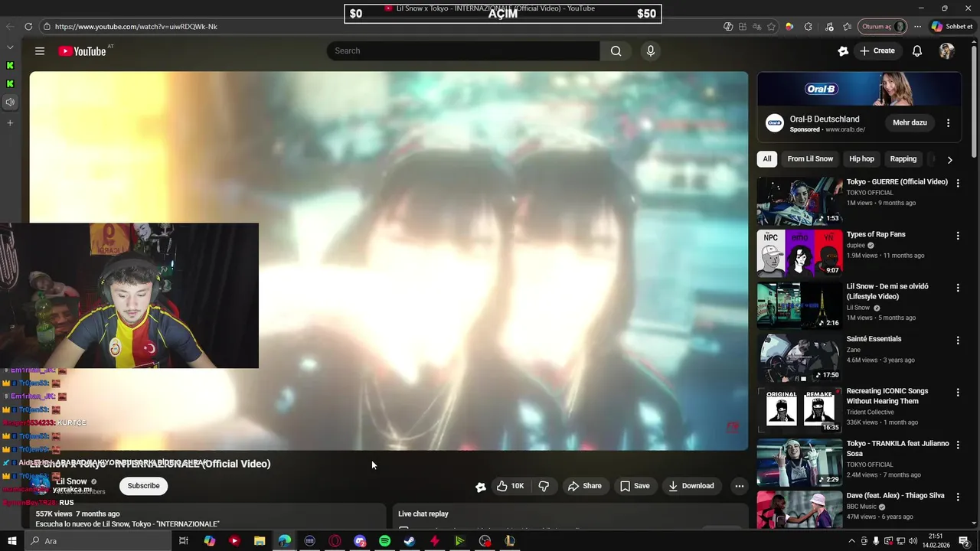Image resolution: width=980 pixels, height=551 pixels.
Task: Click the sparkle icon left of like count
Action: click(480, 487)
